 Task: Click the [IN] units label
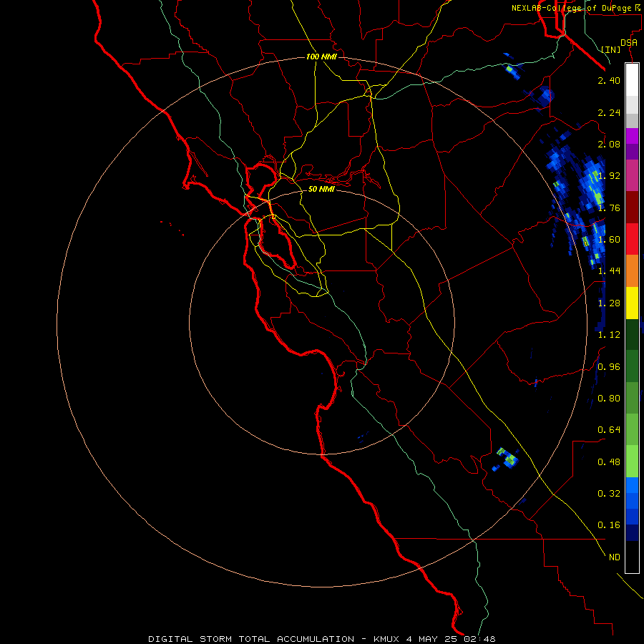click(611, 49)
